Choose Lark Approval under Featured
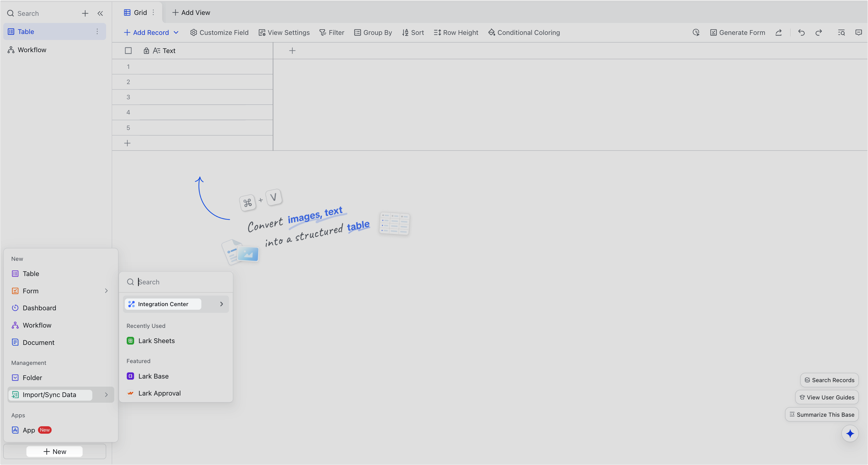The width and height of the screenshot is (868, 465). [176, 393]
